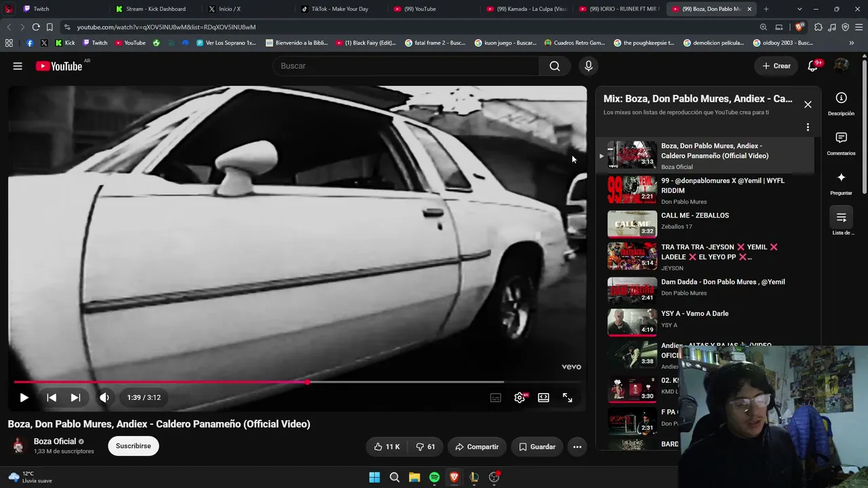The height and width of the screenshot is (488, 868).
Task: Open the browser extensions puzzle icon
Action: click(818, 27)
